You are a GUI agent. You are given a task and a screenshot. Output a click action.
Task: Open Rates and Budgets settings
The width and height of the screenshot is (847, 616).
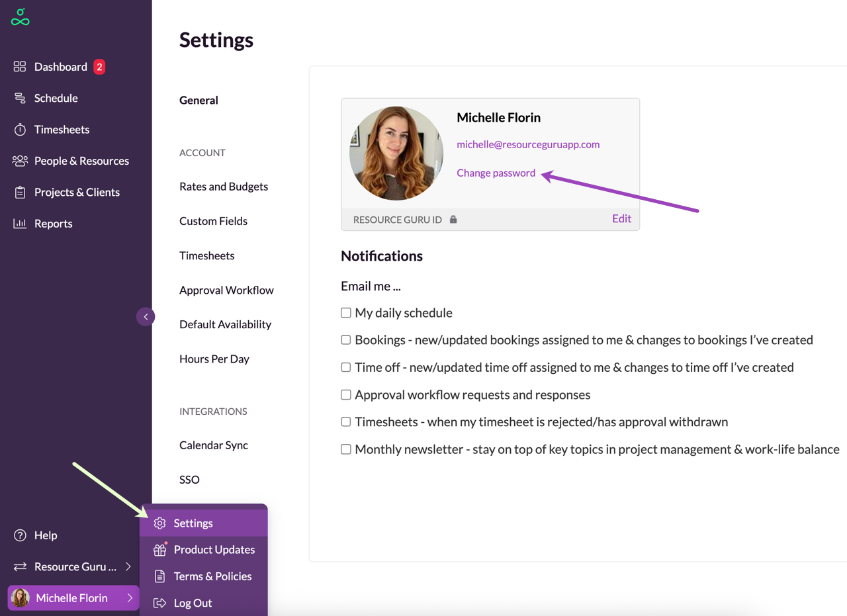[224, 187]
